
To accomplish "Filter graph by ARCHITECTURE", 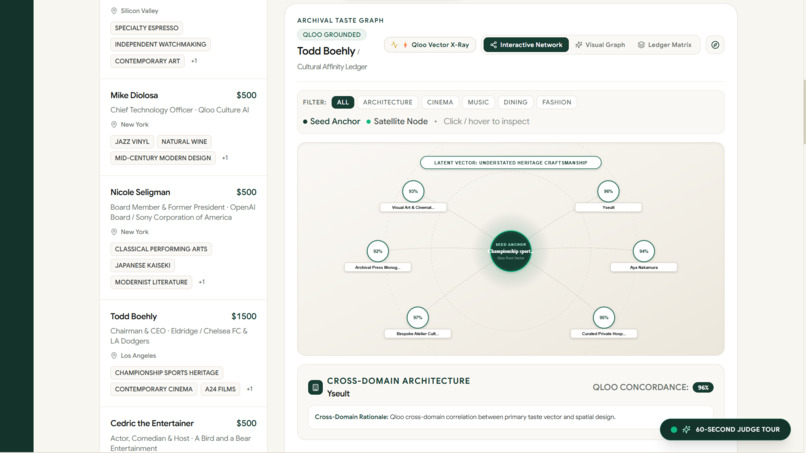I will (x=388, y=102).
